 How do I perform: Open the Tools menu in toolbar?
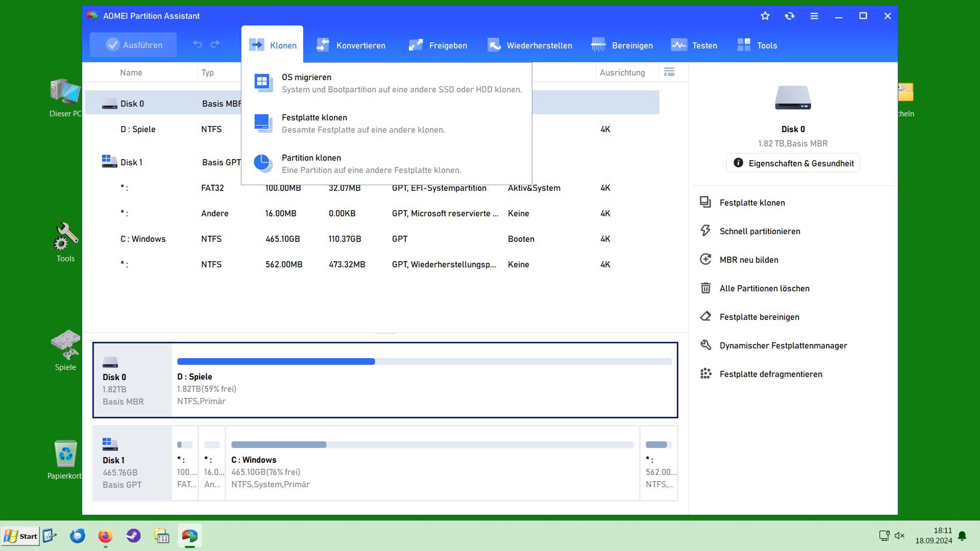point(757,45)
